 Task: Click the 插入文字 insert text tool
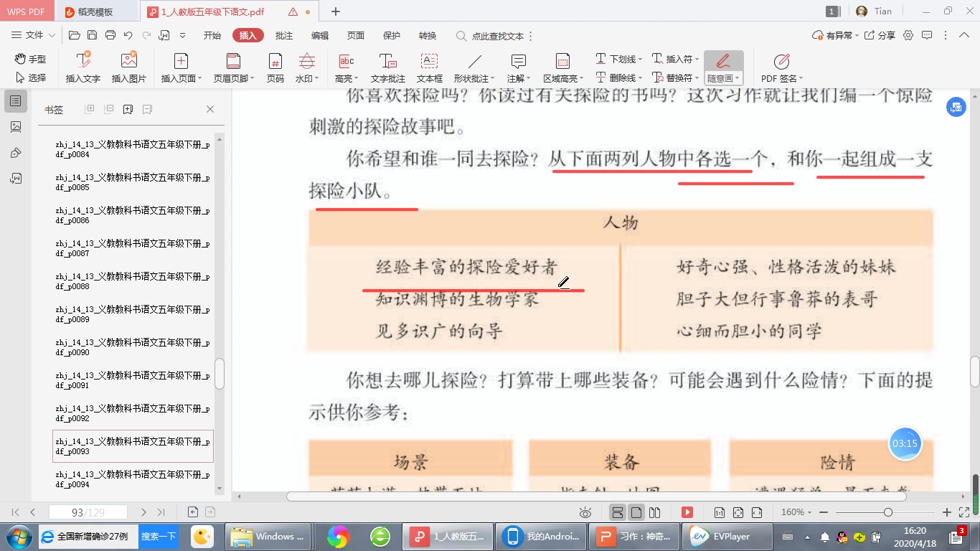tap(83, 68)
